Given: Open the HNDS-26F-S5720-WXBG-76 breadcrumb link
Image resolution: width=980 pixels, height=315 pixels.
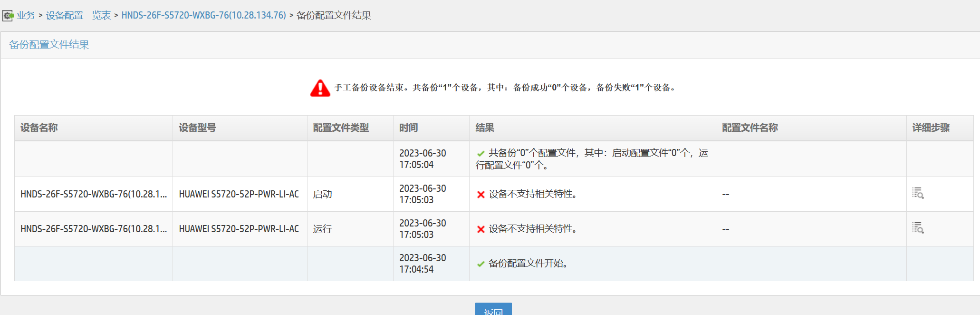Looking at the screenshot, I should pyautogui.click(x=203, y=15).
